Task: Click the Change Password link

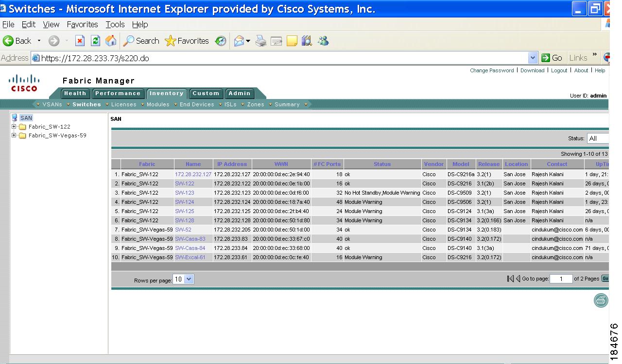Action: [x=492, y=70]
